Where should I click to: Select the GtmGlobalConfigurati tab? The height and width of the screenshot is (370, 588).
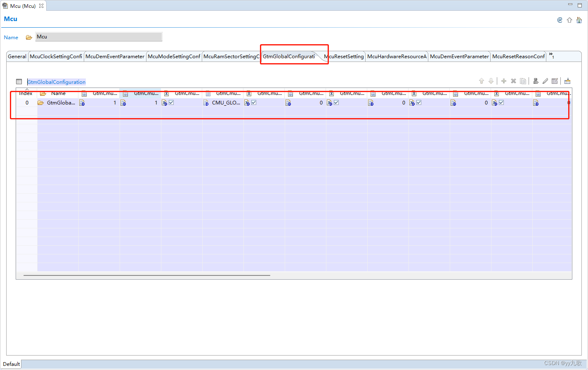[289, 57]
